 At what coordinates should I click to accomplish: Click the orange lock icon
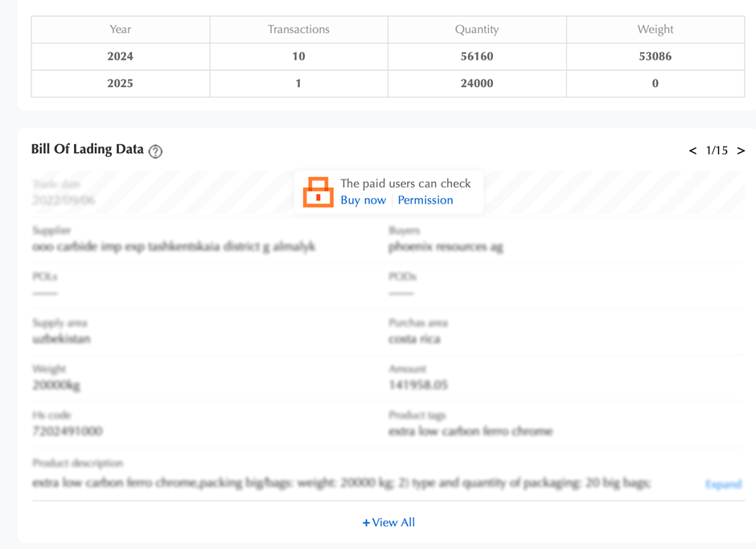point(318,192)
